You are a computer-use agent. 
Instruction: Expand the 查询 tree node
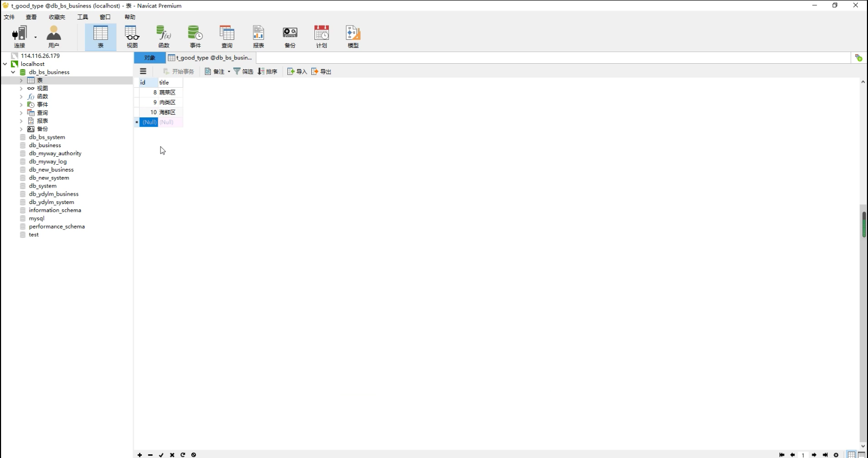(21, 113)
